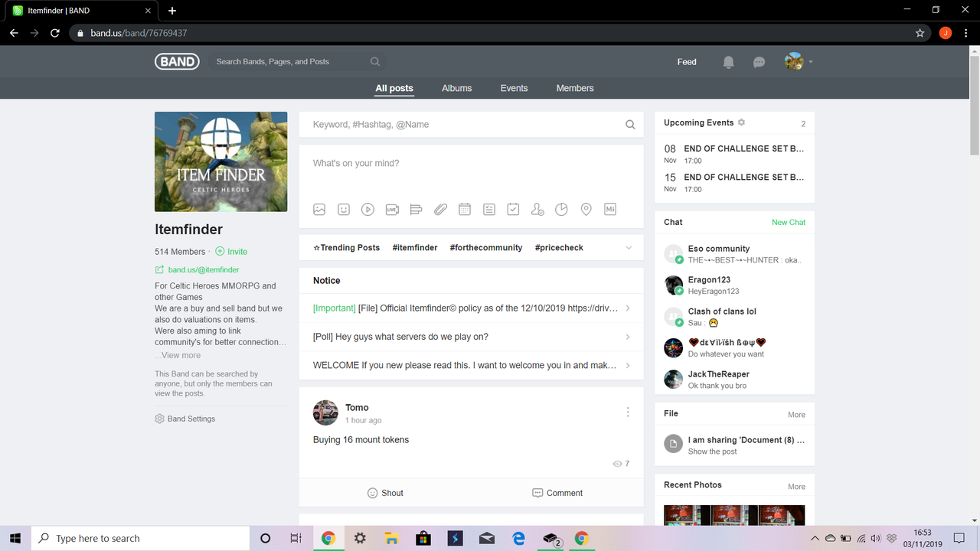Viewport: 980px width, 551px height.
Task: Add attendance check with person-check icon
Action: (537, 209)
